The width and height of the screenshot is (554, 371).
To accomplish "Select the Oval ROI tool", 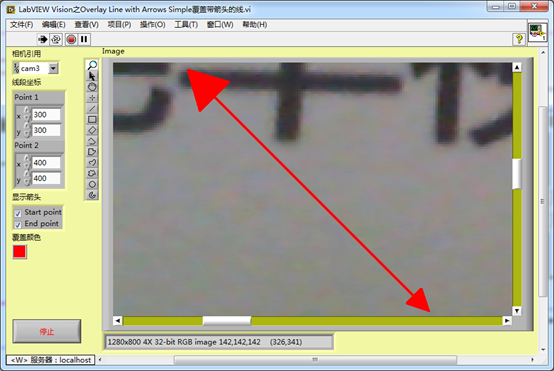I will (x=92, y=184).
